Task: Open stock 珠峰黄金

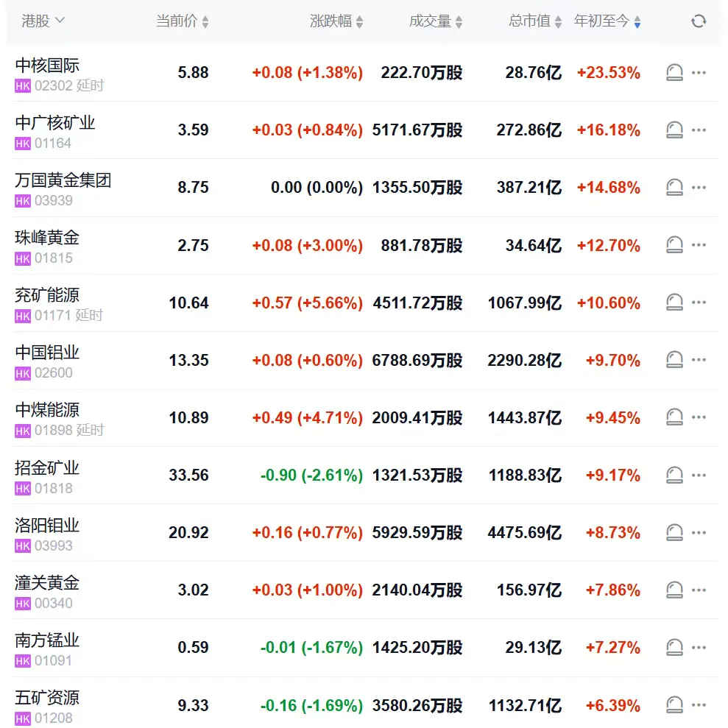Action: 47,238
